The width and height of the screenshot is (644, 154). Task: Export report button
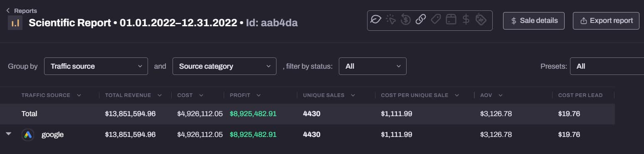606,21
